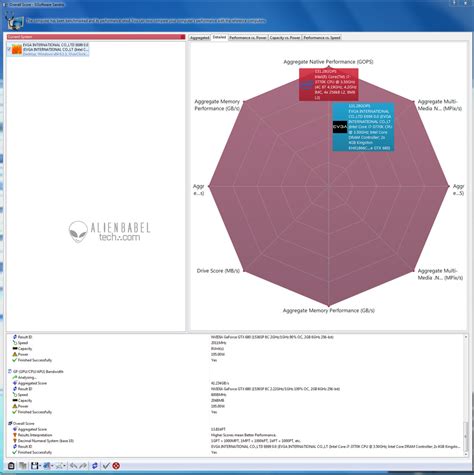Select the 'Overall Score' section row
This screenshot has width=474, height=475.
23,423
